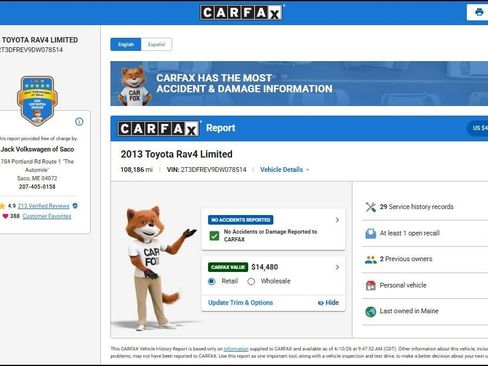Open the 'information' link in disclaimer
488x366 pixels.
point(236,349)
